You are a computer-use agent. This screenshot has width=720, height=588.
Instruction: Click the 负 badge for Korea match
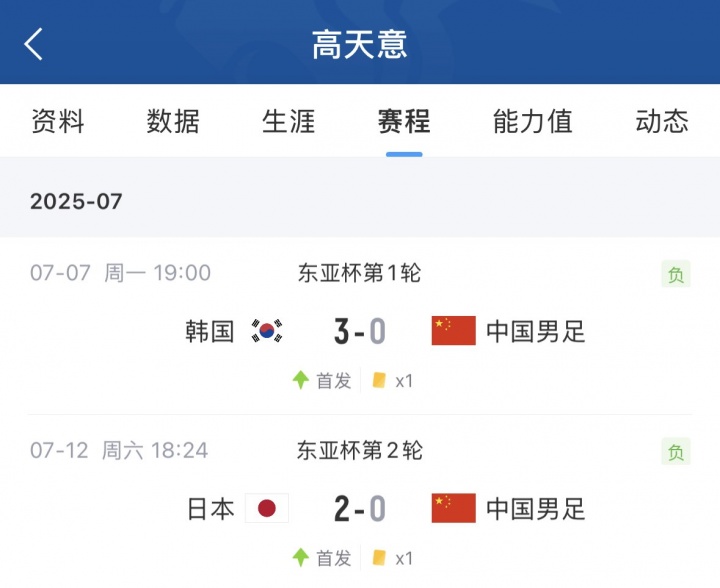pos(676,275)
